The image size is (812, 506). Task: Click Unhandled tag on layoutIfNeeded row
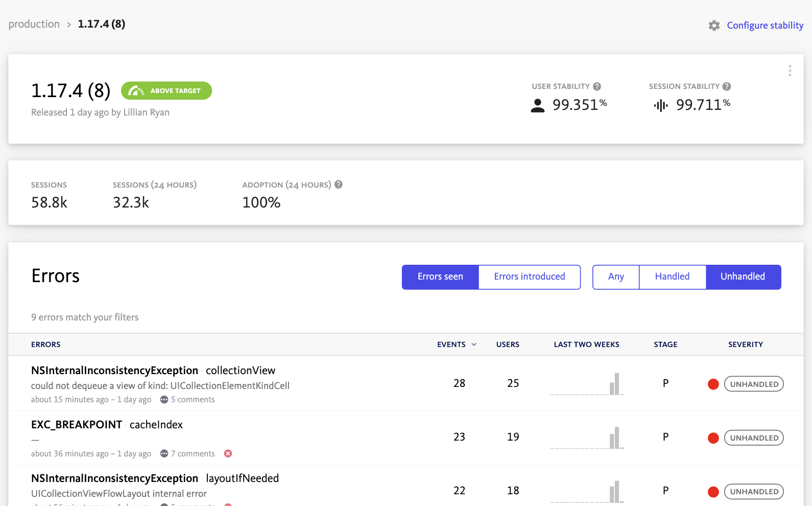click(x=754, y=492)
